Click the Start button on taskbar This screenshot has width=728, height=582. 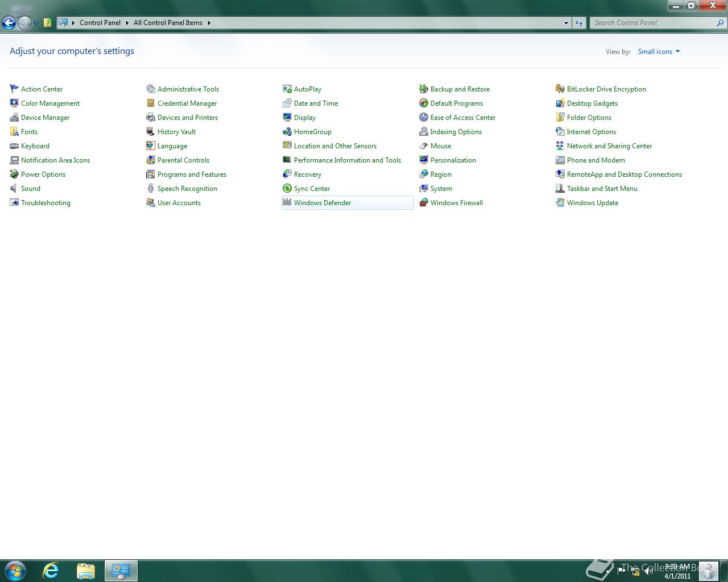15,570
